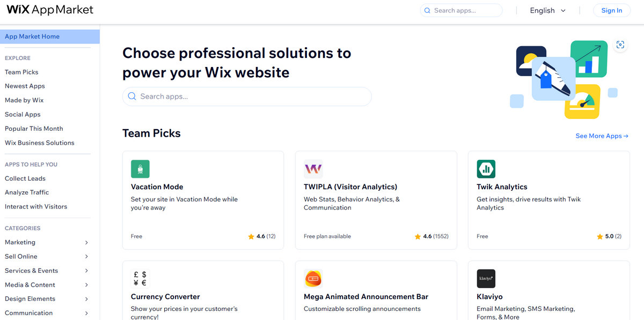Viewport: 644px width, 320px height.
Task: Expand the Design Elements category
Action: pyautogui.click(x=86, y=299)
